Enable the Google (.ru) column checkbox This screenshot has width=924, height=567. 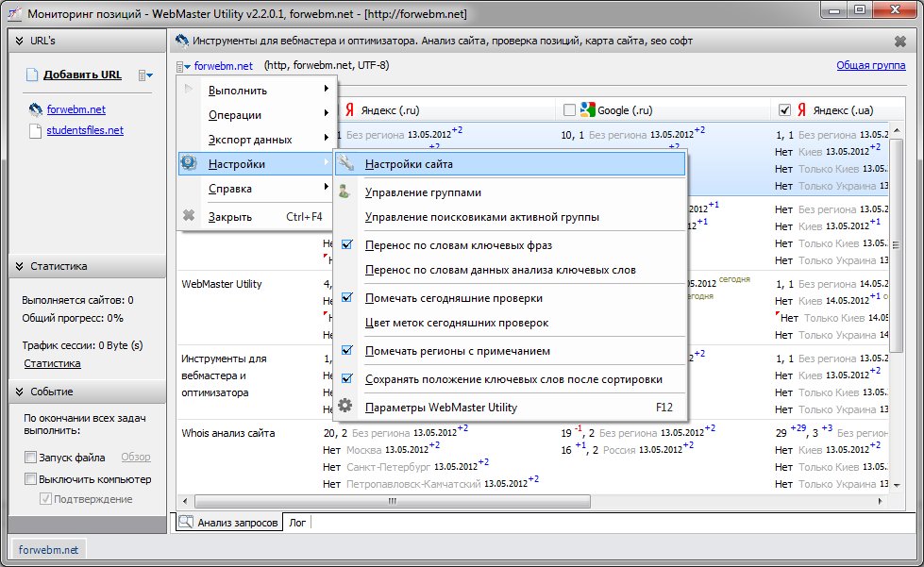point(569,109)
